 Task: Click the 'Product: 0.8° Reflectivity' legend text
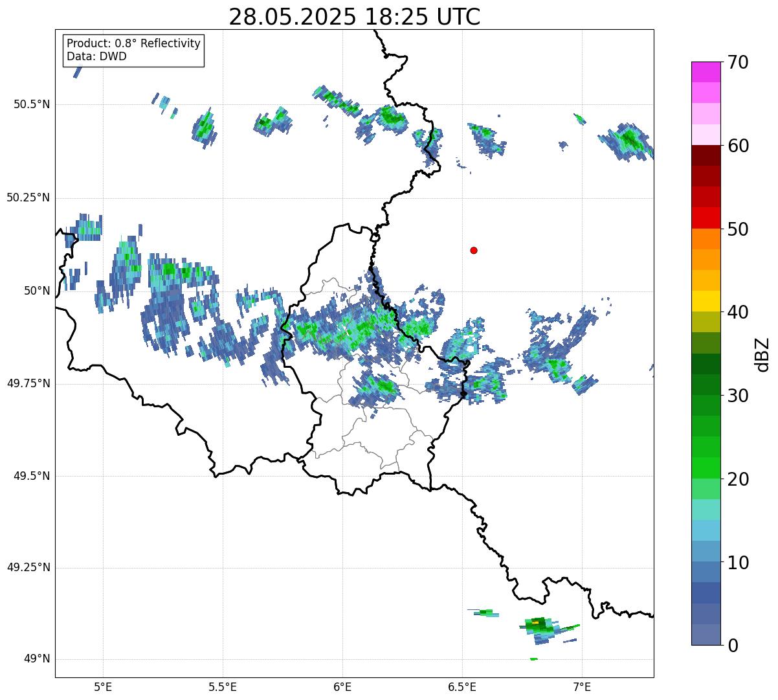(134, 43)
